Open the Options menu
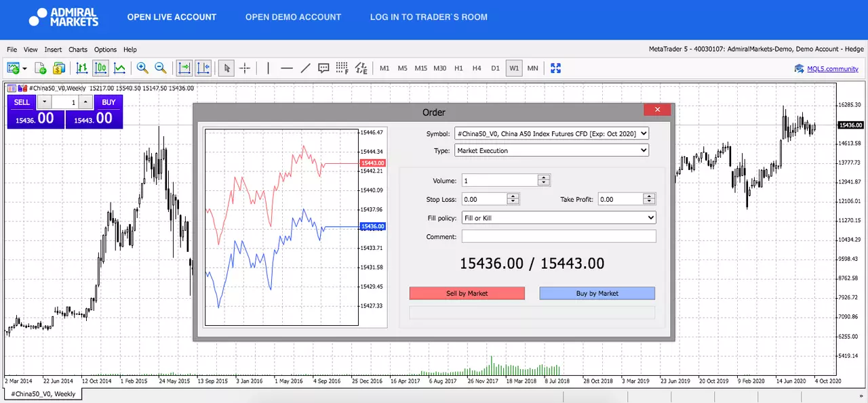Screen dimensions: 868x403 (x=105, y=49)
